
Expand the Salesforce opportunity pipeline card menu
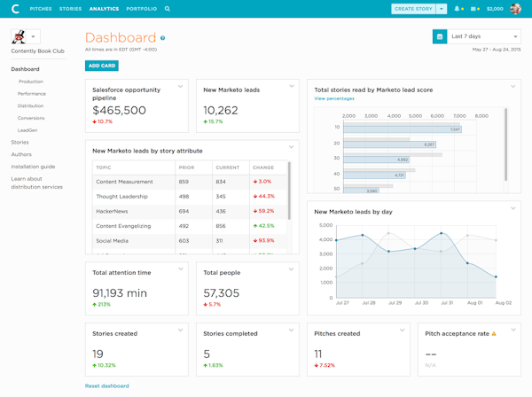click(181, 86)
